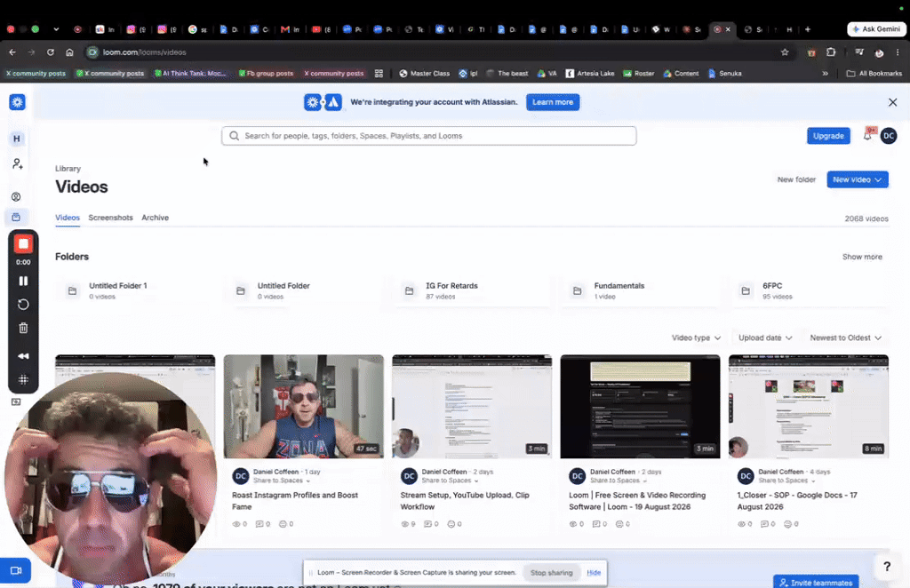The height and width of the screenshot is (588, 910).
Task: Dismiss the Atlassian integration banner
Action: coord(892,102)
